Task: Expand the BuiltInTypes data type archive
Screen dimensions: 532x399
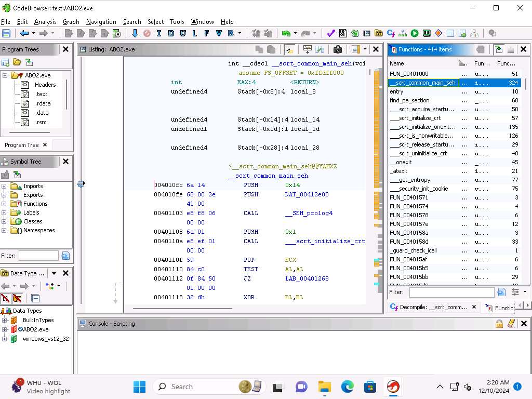Action: pos(5,320)
